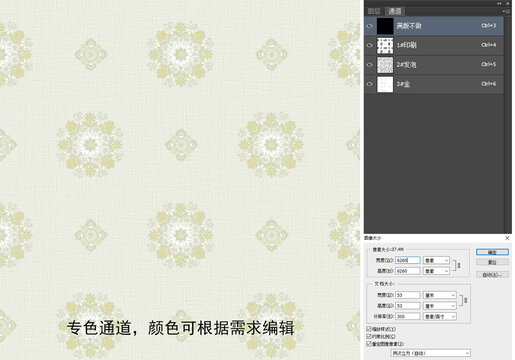Open the document height unit dropdown

(440, 306)
